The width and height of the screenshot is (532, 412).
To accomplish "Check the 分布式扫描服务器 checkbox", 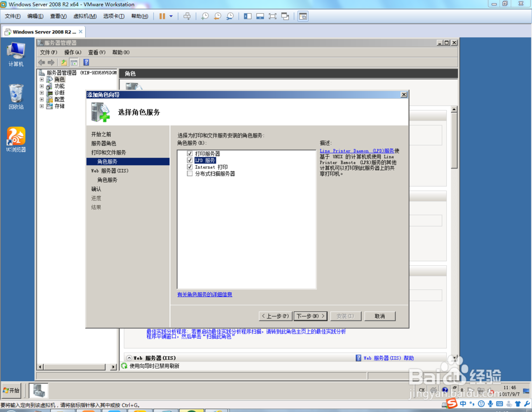I will point(190,174).
